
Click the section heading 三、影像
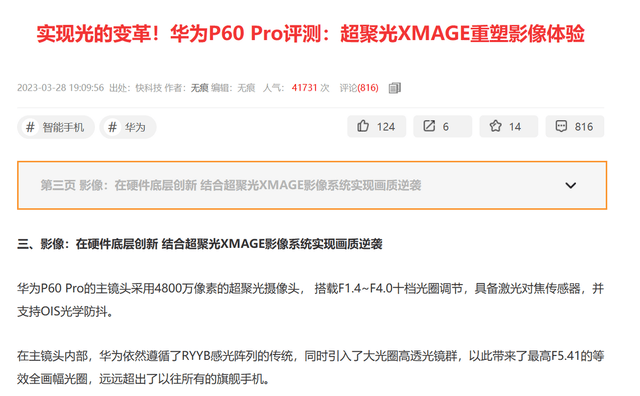200,244
